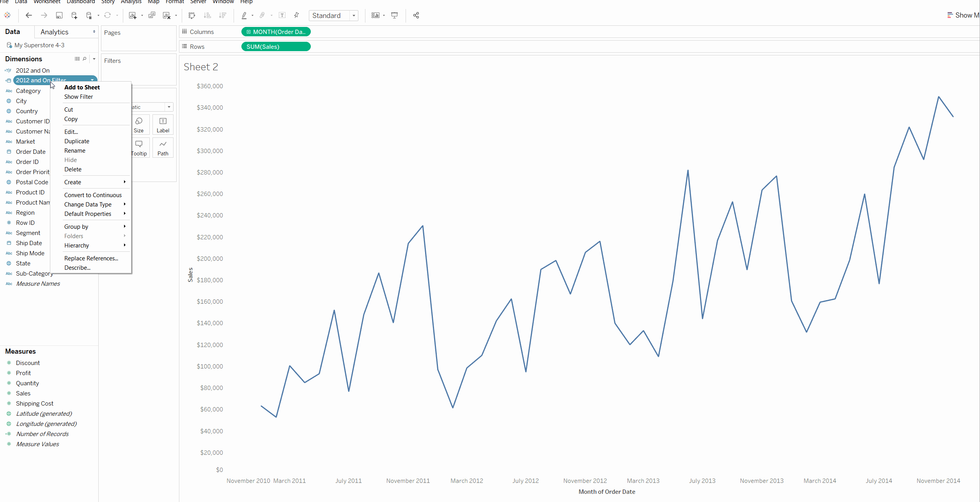Click the 'Edit...' button in context menu
This screenshot has height=502, width=980.
70,132
